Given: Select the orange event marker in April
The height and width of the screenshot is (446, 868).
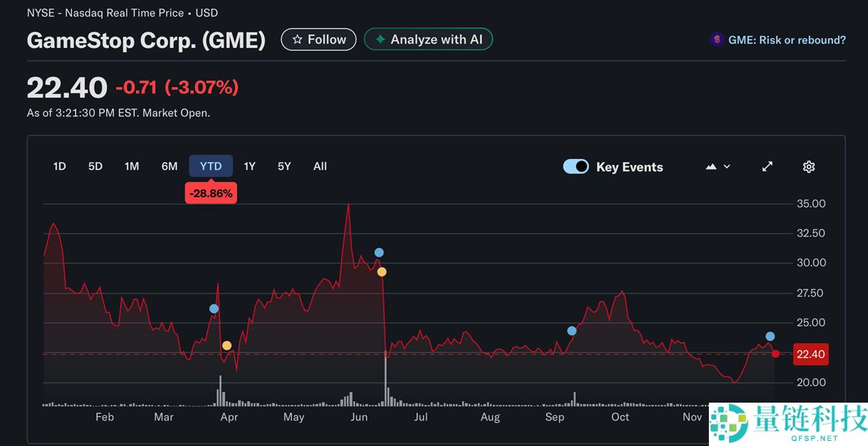Looking at the screenshot, I should (226, 345).
